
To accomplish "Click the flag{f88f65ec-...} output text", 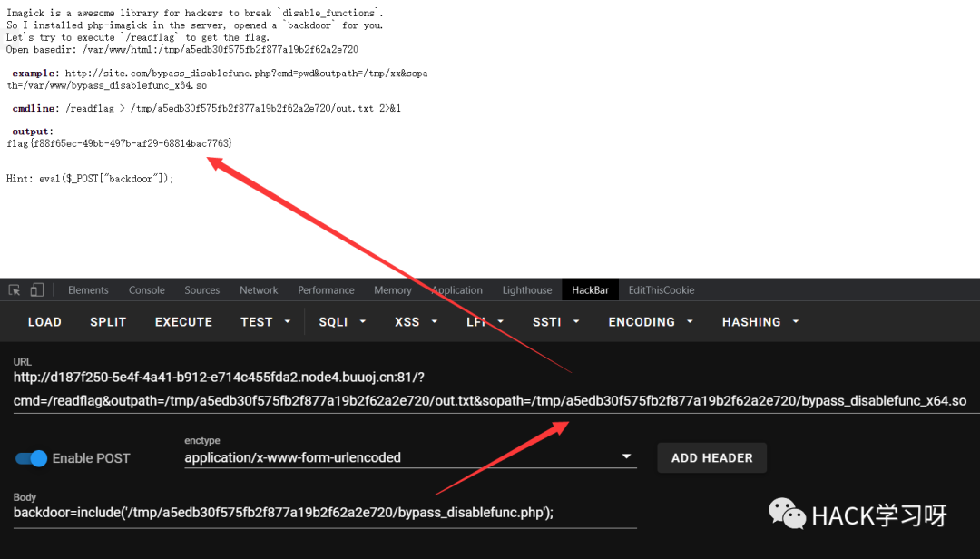I will 120,143.
